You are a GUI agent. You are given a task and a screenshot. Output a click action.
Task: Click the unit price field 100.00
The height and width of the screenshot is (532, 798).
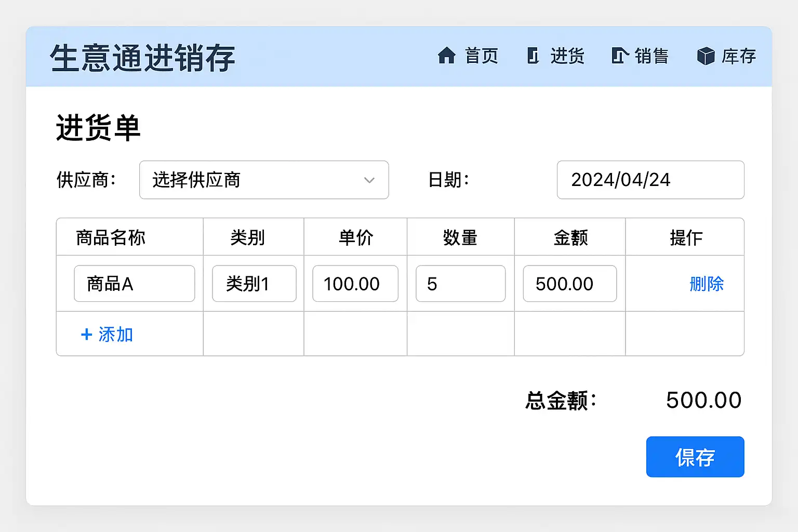pyautogui.click(x=355, y=284)
